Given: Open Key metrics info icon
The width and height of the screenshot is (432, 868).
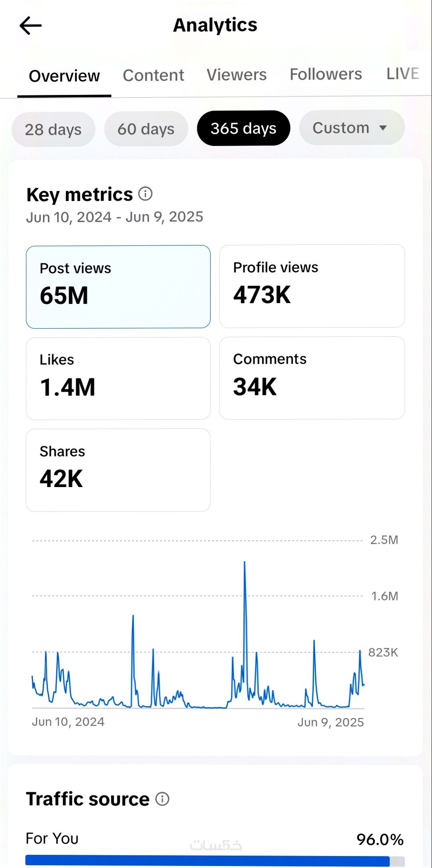Looking at the screenshot, I should point(145,194).
